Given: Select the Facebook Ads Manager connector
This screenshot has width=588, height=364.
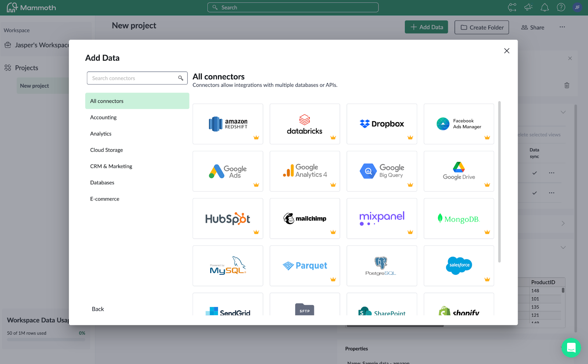Looking at the screenshot, I should point(459,124).
